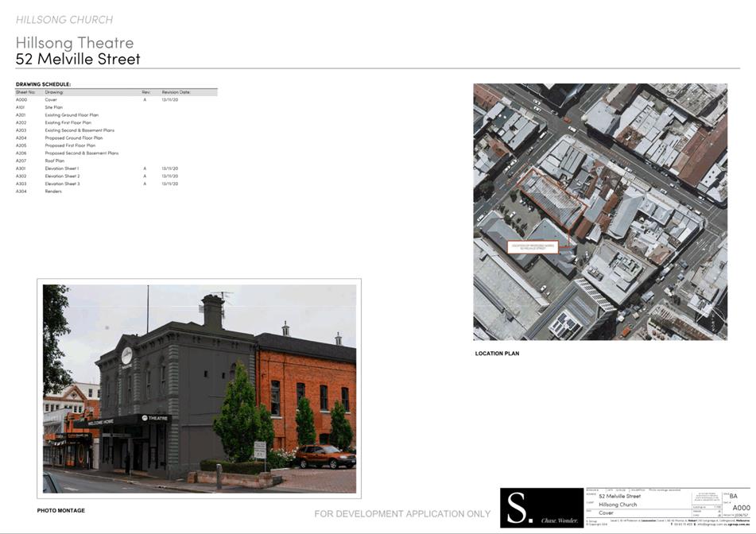756x534 pixels.
Task: Click 'Existing Second & Basement Plans' entry
Action: coord(79,130)
